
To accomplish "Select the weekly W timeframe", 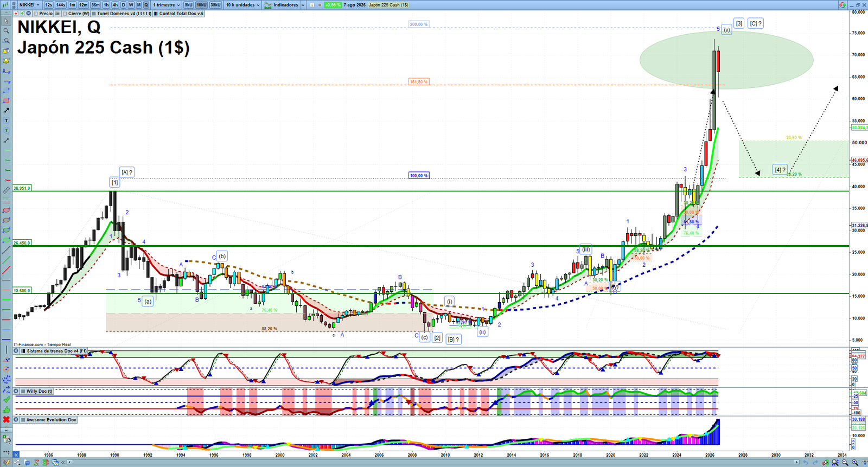I will (131, 5).
